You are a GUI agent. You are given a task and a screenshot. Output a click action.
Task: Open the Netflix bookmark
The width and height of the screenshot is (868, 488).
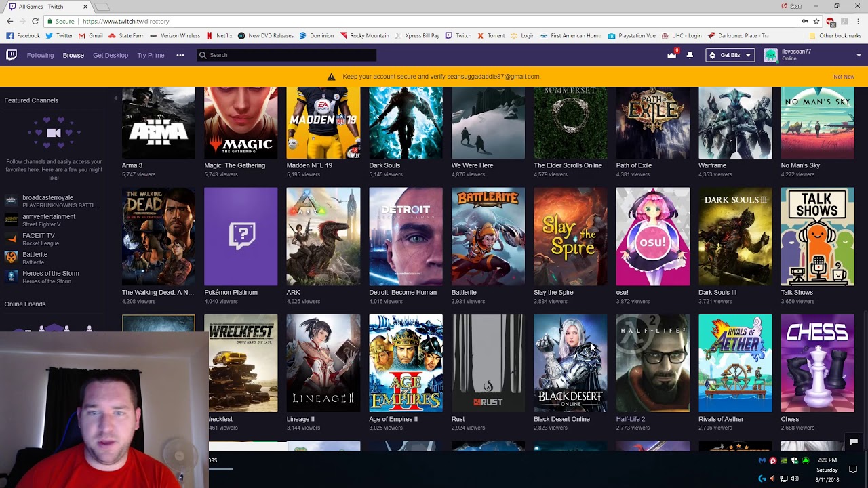[x=219, y=35]
